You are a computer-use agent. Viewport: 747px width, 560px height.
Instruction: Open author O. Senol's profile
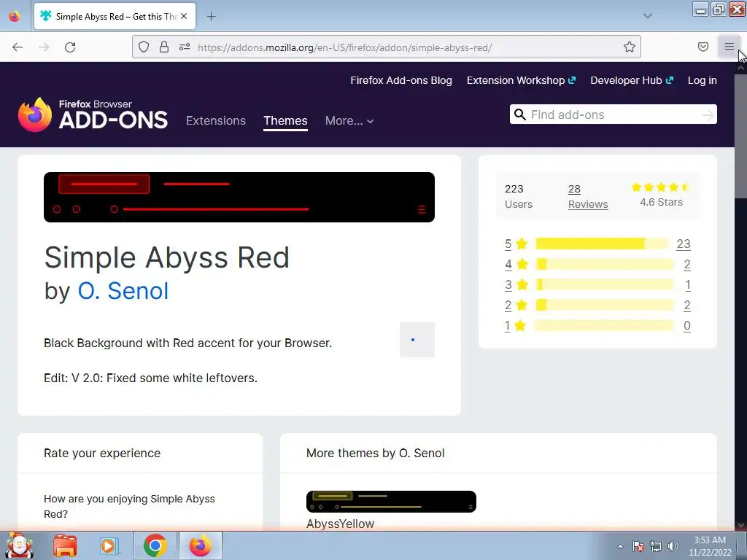123,290
